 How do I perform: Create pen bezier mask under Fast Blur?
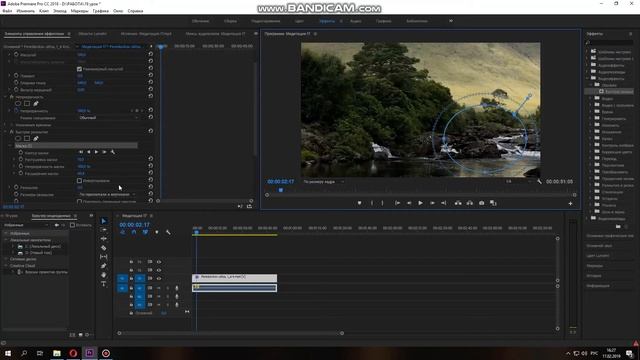click(36, 139)
